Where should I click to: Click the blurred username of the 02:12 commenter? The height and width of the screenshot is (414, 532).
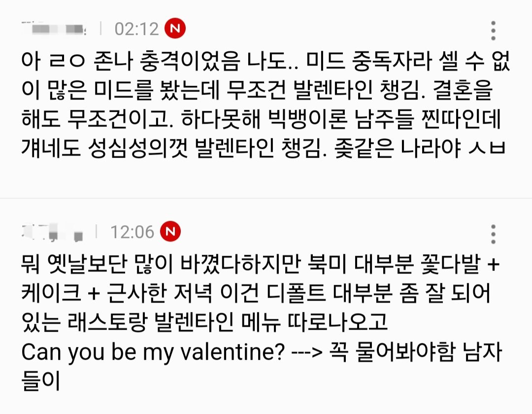pyautogui.click(x=54, y=29)
